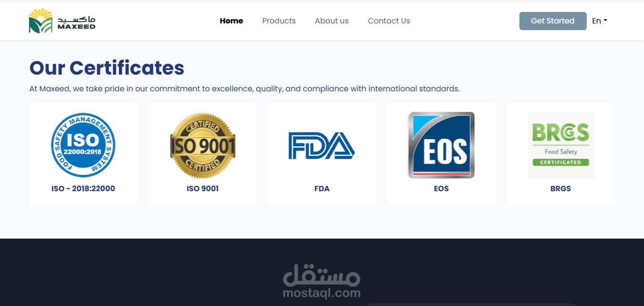
Task: Open the Products page from navbar
Action: [279, 21]
